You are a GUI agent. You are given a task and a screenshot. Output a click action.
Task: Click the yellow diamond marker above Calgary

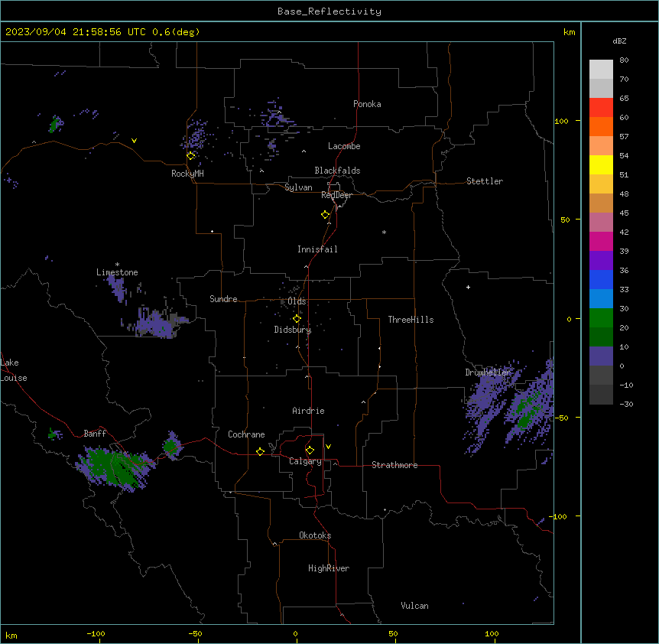coord(310,450)
